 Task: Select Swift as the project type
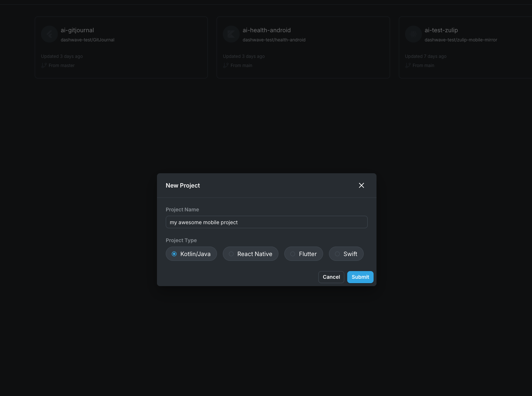tap(346, 254)
